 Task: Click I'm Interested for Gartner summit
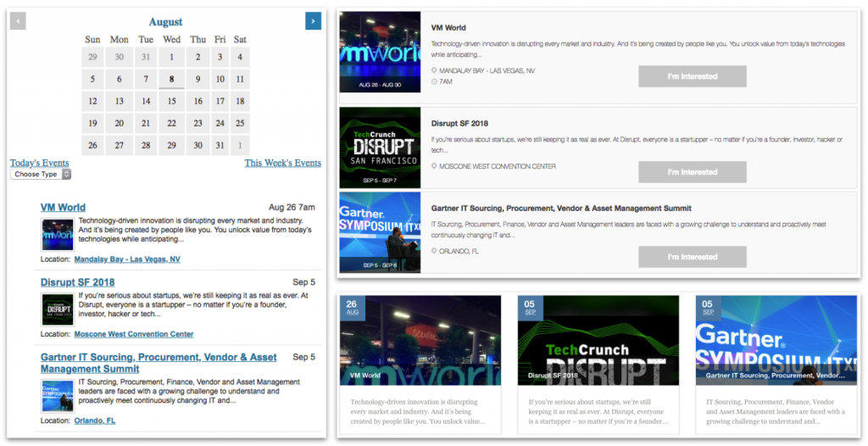693,257
